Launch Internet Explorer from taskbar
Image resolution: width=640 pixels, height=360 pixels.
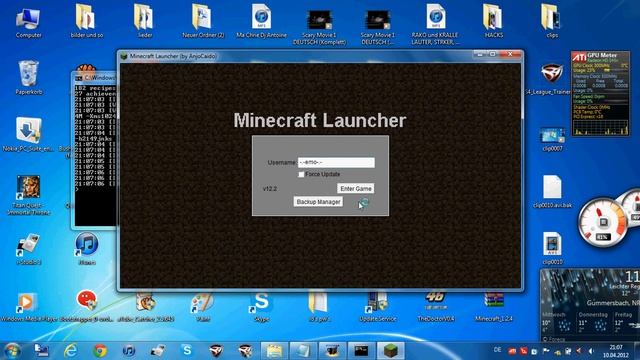pyautogui.click(x=71, y=350)
